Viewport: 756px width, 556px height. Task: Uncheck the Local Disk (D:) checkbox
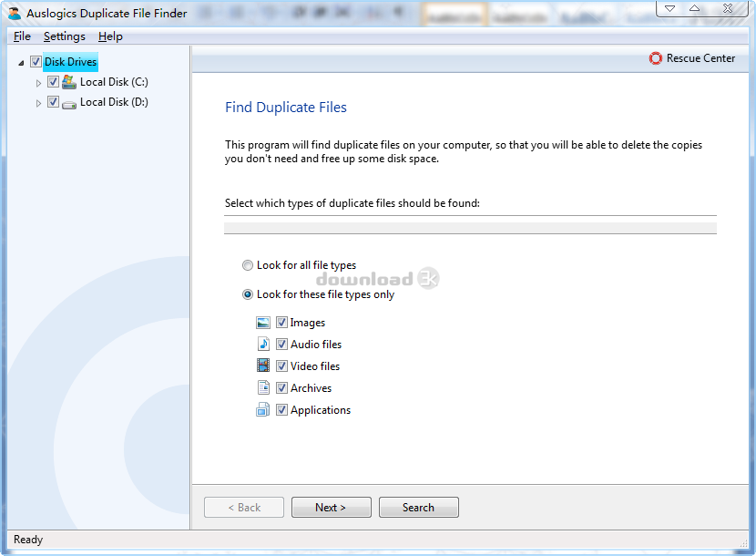(53, 102)
